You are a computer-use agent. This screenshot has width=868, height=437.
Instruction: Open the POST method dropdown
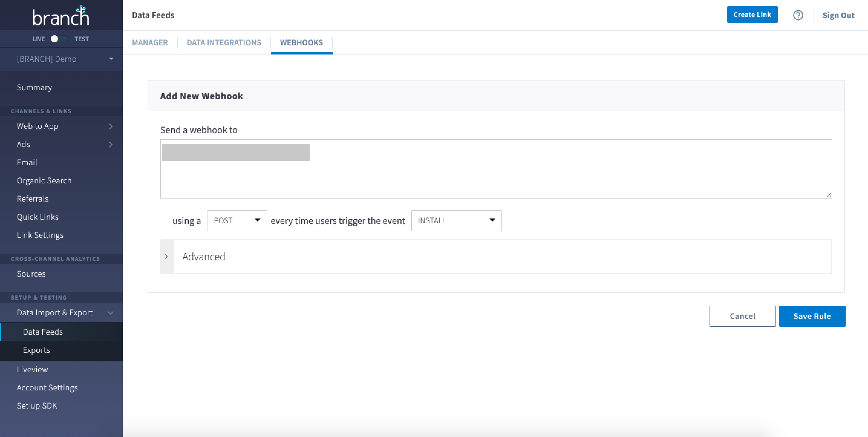coord(237,221)
